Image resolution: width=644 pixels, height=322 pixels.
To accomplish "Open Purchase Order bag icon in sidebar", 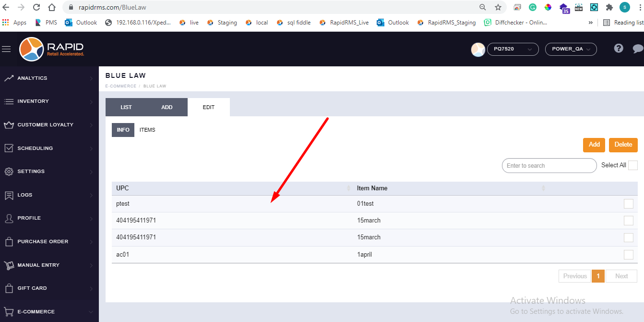I will pyautogui.click(x=9, y=242).
